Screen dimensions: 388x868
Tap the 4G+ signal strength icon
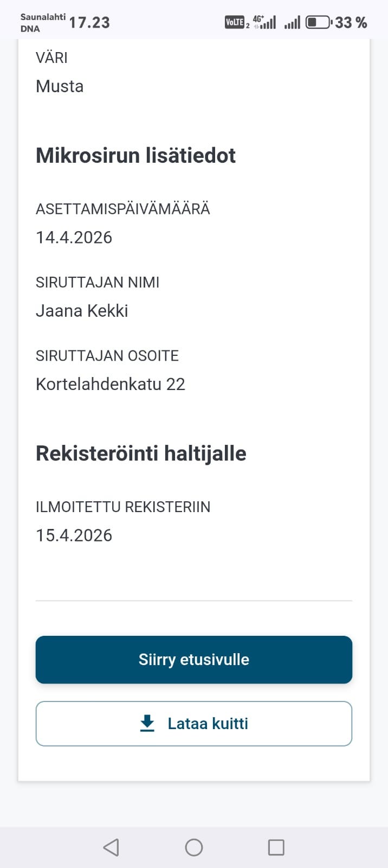tap(264, 22)
